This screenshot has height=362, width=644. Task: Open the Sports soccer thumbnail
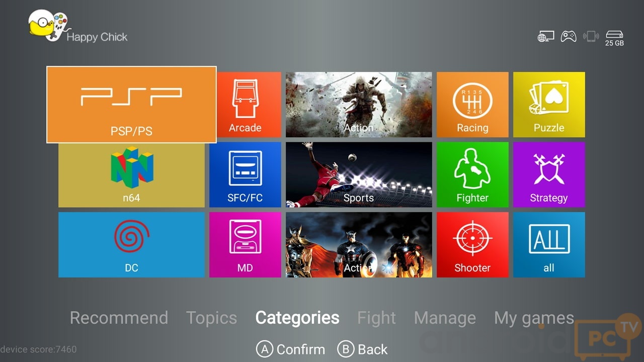click(359, 174)
